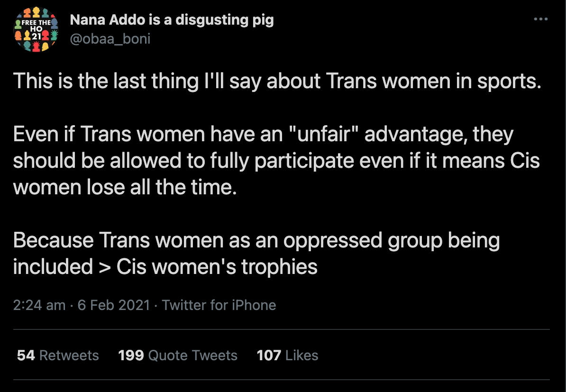Click the tweet's first sentence 'This is the last thing'

coord(106,82)
